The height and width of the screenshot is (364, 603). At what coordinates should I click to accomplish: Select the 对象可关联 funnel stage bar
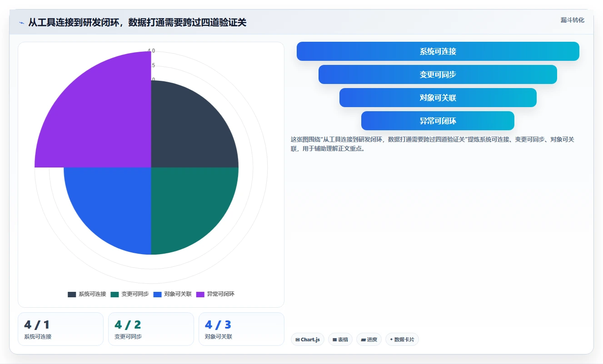point(438,98)
